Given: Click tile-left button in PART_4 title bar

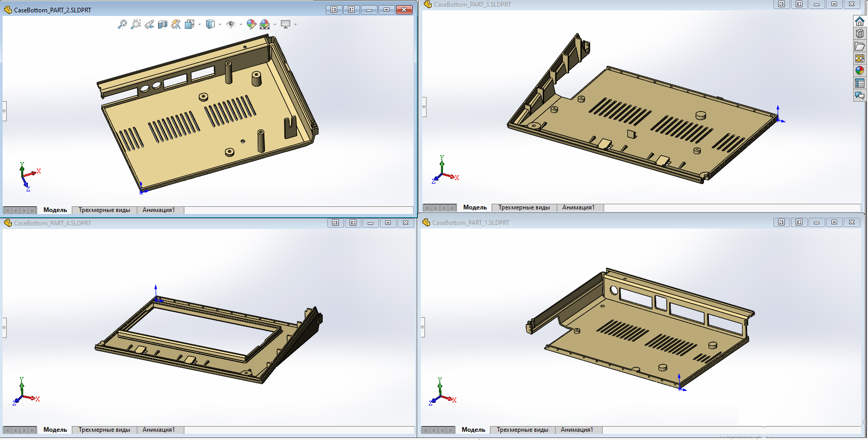Looking at the screenshot, I should 336,223.
